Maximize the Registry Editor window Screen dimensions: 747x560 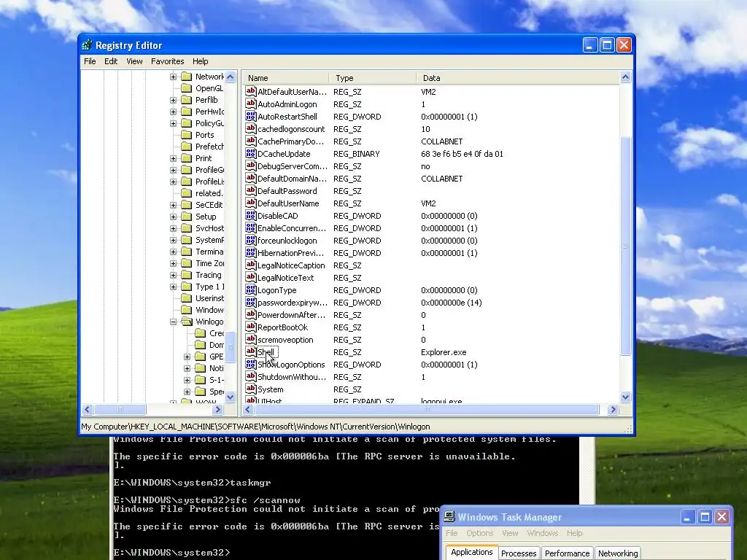606,45
